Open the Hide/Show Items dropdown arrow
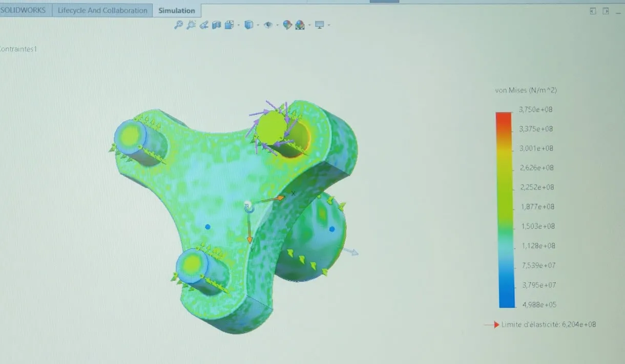Screen dimensions: 625x364 [x=277, y=25]
